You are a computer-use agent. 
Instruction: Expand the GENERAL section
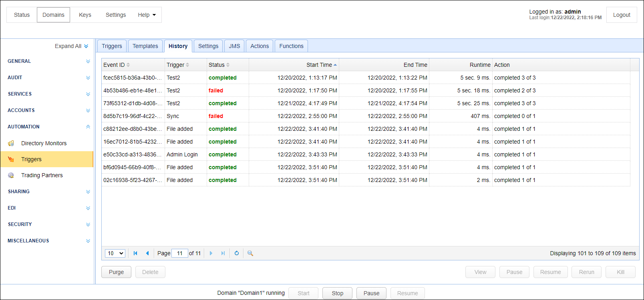coord(88,61)
